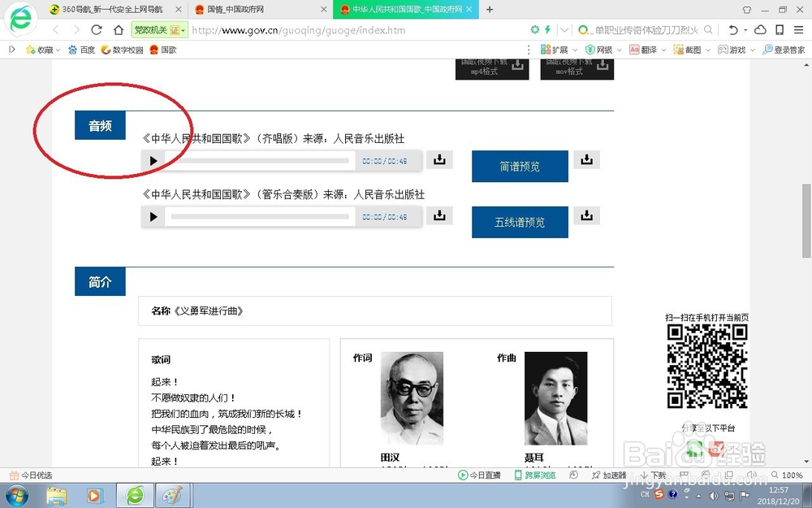Expand the undo history dropdown arrow

tap(745, 29)
